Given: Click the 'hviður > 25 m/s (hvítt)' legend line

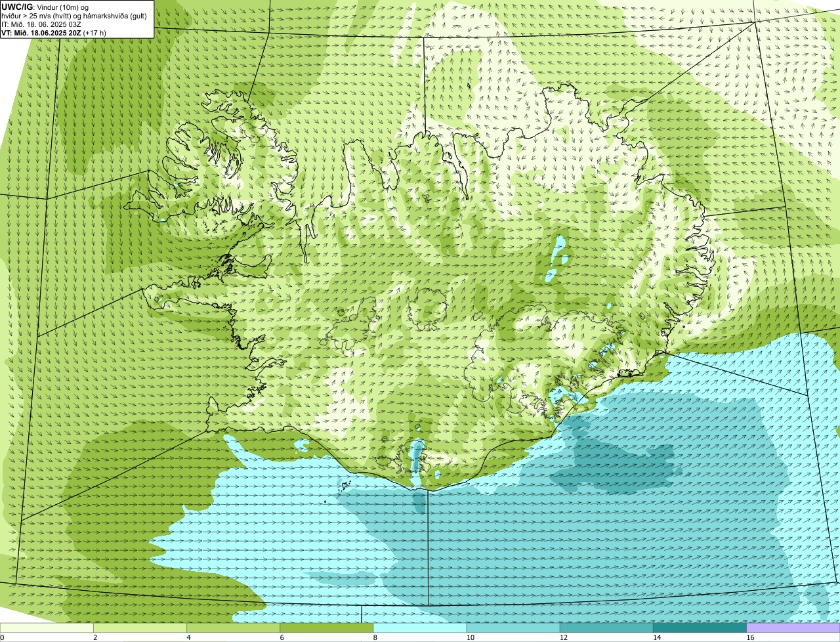Looking at the screenshot, I should point(74,16).
